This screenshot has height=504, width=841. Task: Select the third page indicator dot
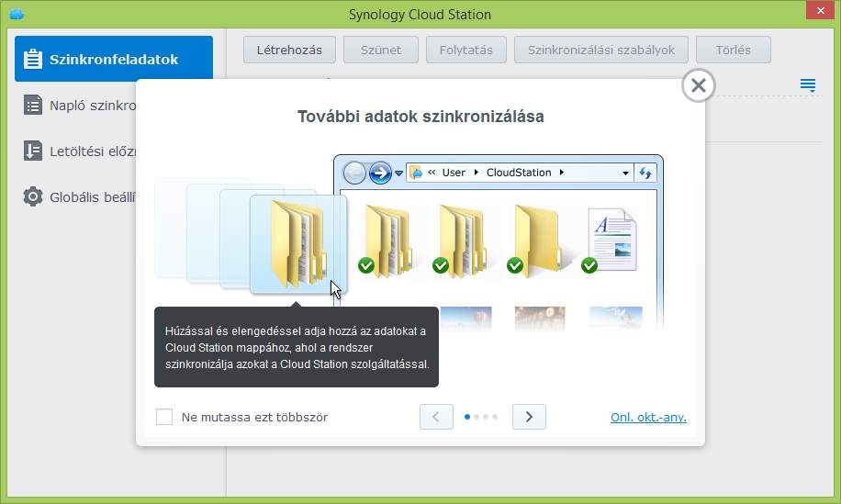(486, 417)
